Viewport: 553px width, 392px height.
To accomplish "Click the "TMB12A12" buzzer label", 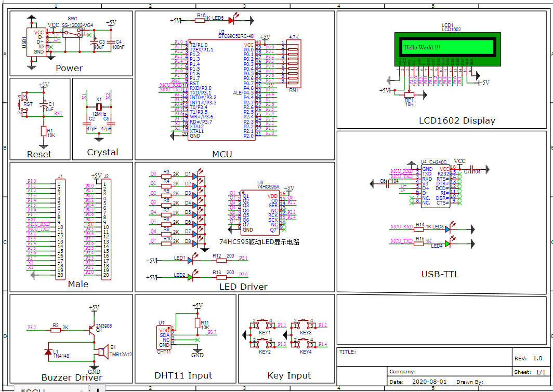I will click(x=120, y=355).
